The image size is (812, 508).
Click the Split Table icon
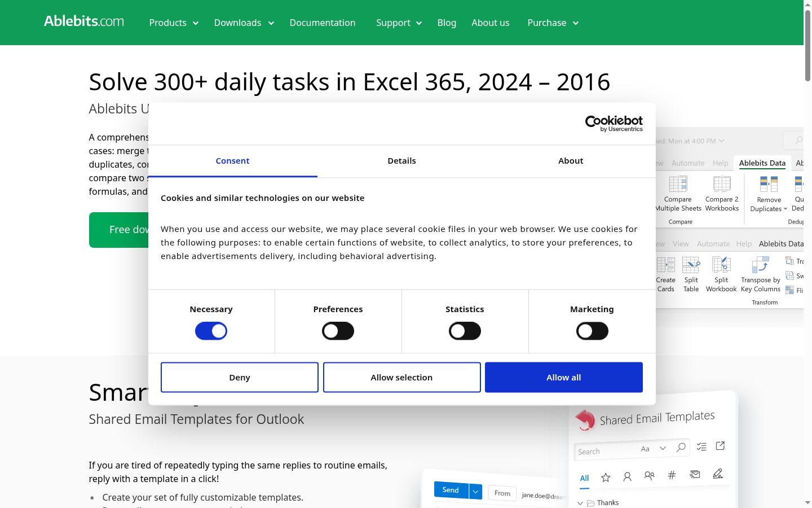coord(691,265)
